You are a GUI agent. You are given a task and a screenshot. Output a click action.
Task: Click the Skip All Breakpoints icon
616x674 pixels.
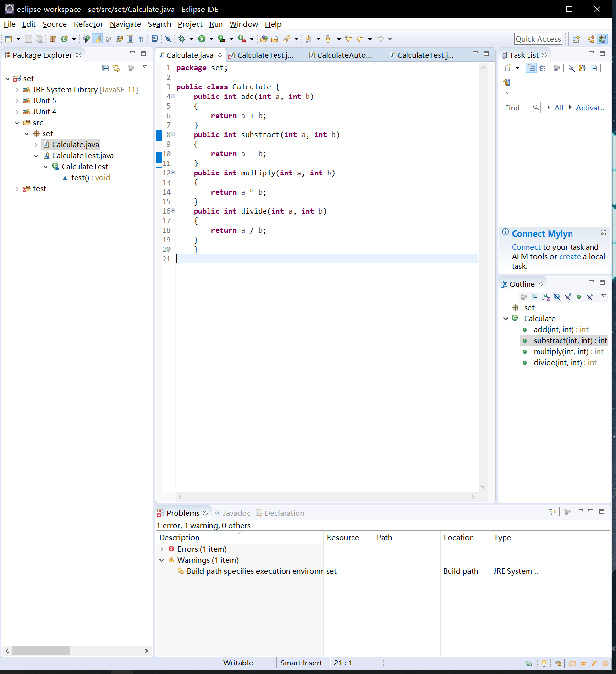pos(168,39)
